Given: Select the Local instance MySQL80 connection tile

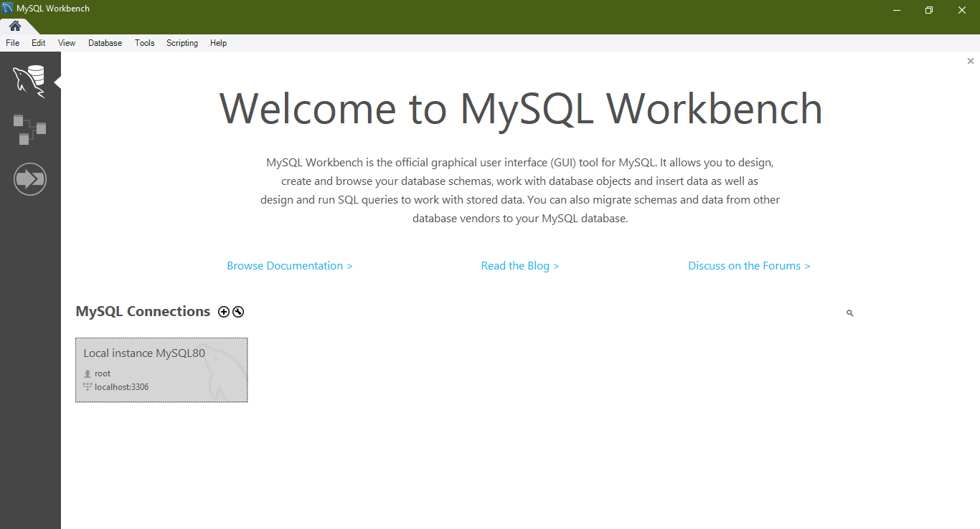Looking at the screenshot, I should click(x=161, y=370).
